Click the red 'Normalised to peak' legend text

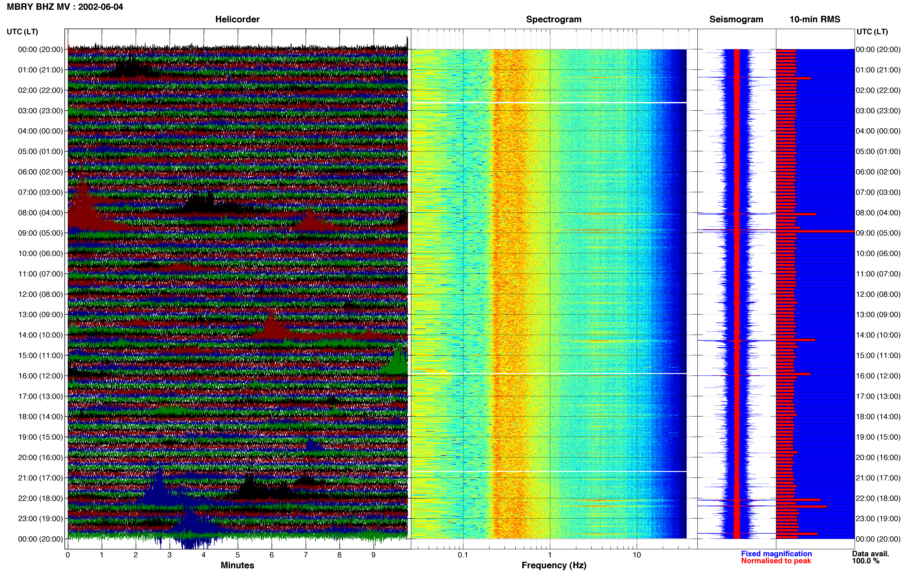(776, 561)
